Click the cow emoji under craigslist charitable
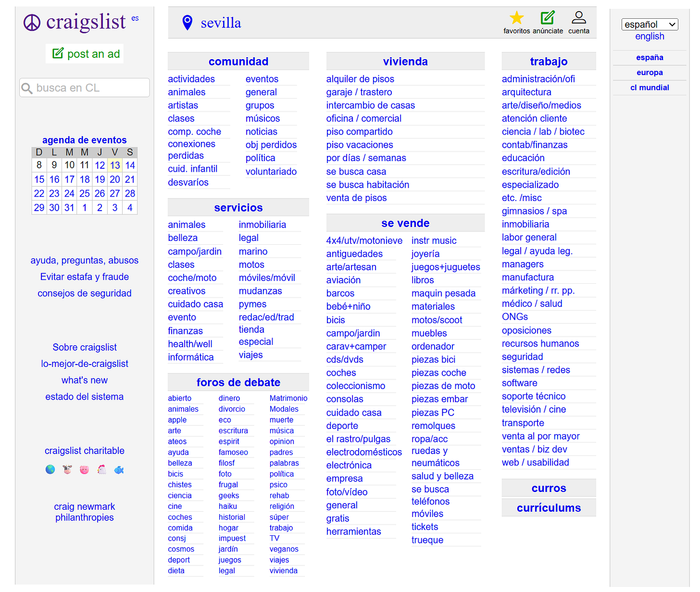The height and width of the screenshot is (592, 700). pos(67,469)
